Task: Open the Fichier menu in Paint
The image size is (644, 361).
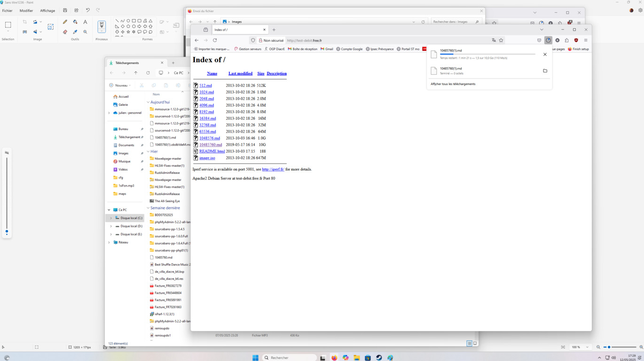Action: (7, 10)
